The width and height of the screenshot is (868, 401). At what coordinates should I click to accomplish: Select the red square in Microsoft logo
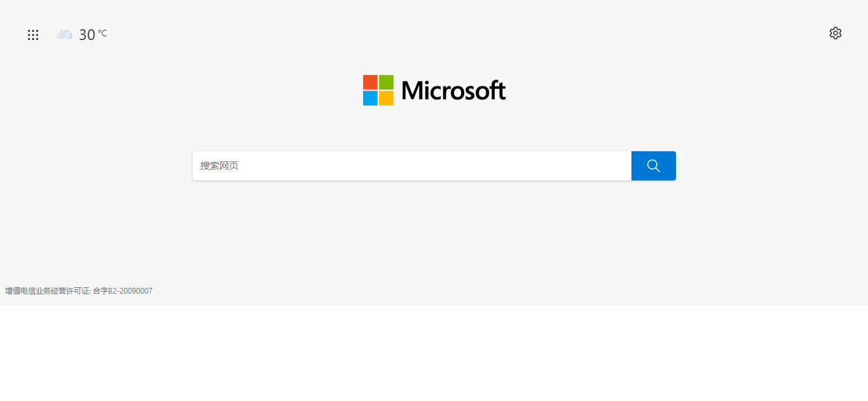click(x=370, y=82)
